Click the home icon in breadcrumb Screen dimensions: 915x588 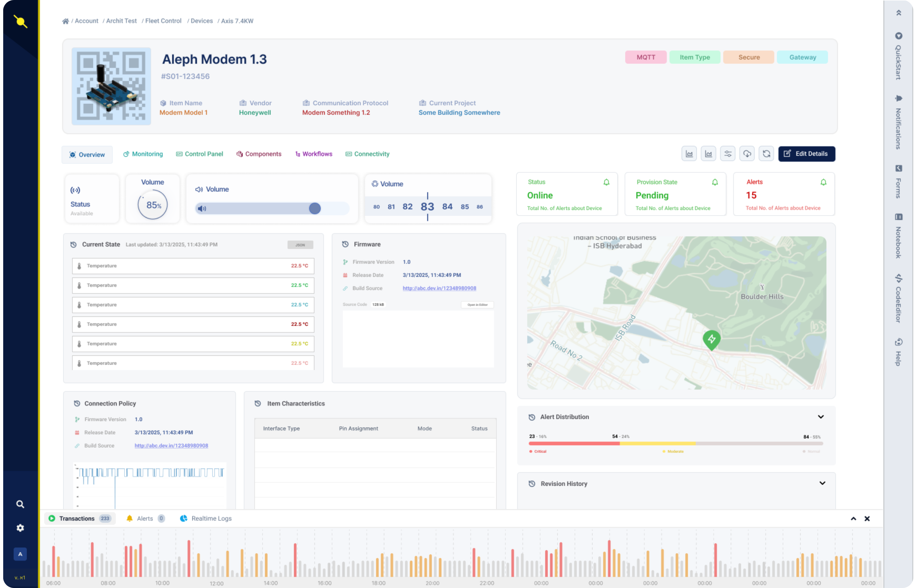click(66, 21)
